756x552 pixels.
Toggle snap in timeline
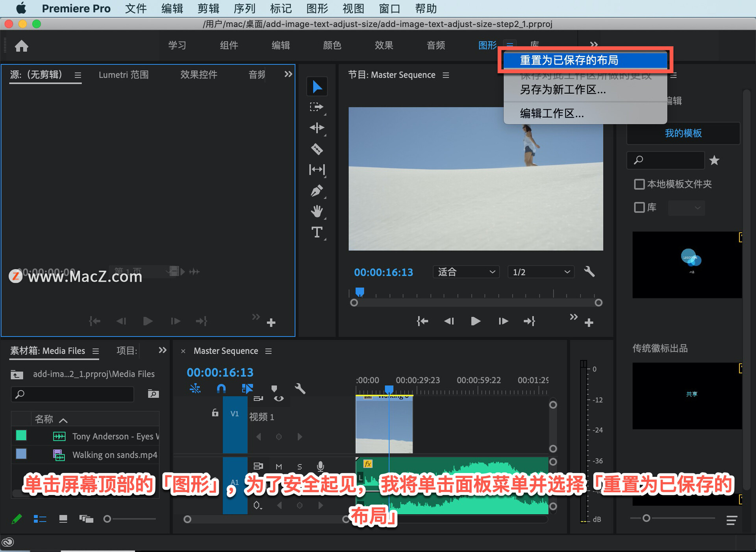221,389
